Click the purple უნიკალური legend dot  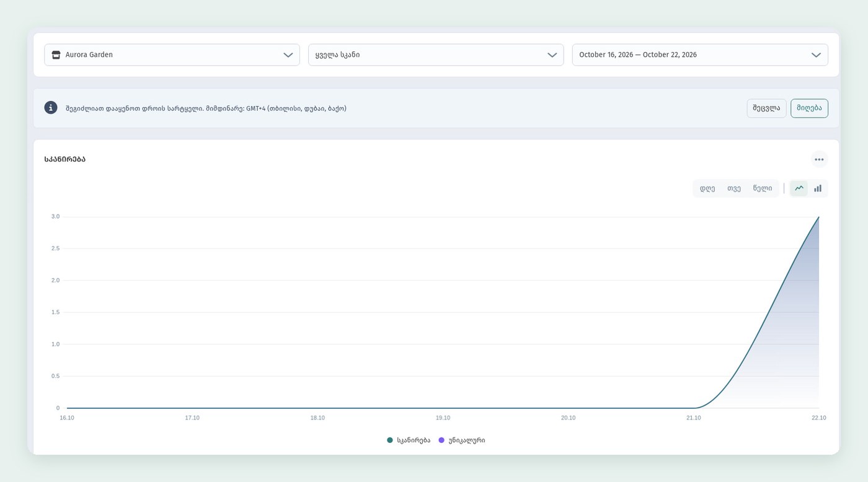[x=441, y=440]
